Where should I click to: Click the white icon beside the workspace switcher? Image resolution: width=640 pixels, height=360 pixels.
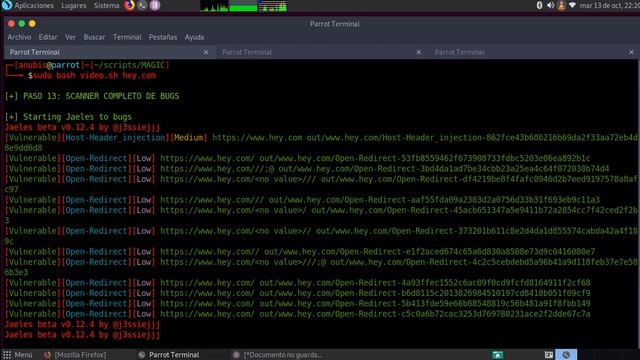pos(549,355)
